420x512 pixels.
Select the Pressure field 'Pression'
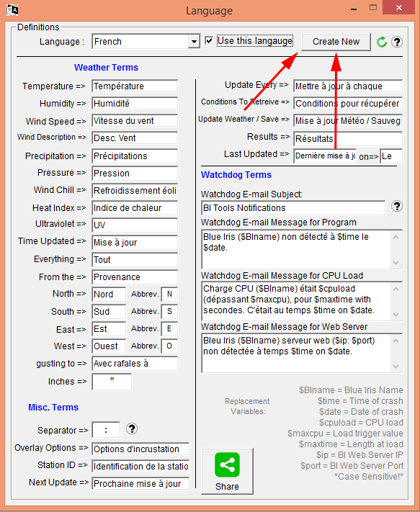135,174
